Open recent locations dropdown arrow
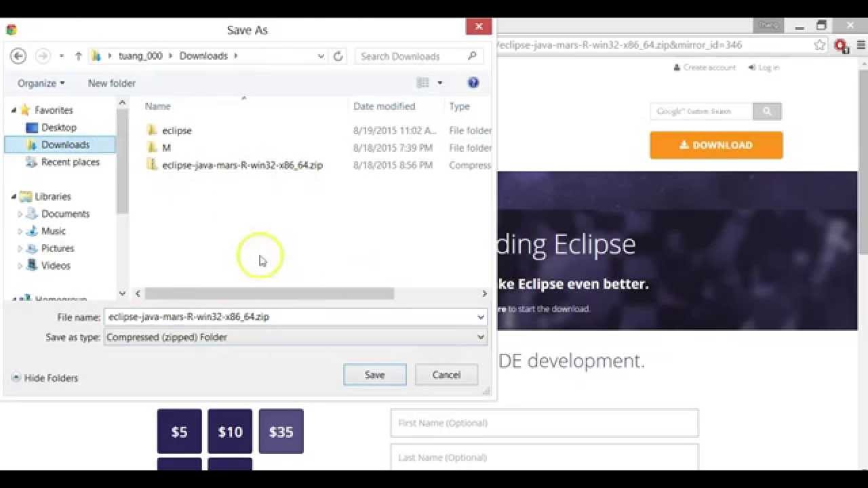Screen dimensions: 868x488 61,56
